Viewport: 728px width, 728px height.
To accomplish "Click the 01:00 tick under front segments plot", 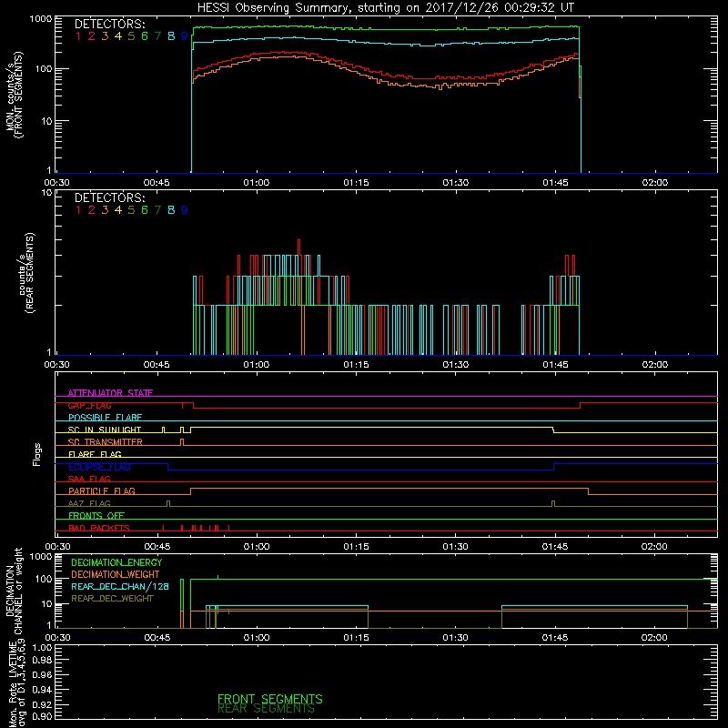I will [257, 183].
